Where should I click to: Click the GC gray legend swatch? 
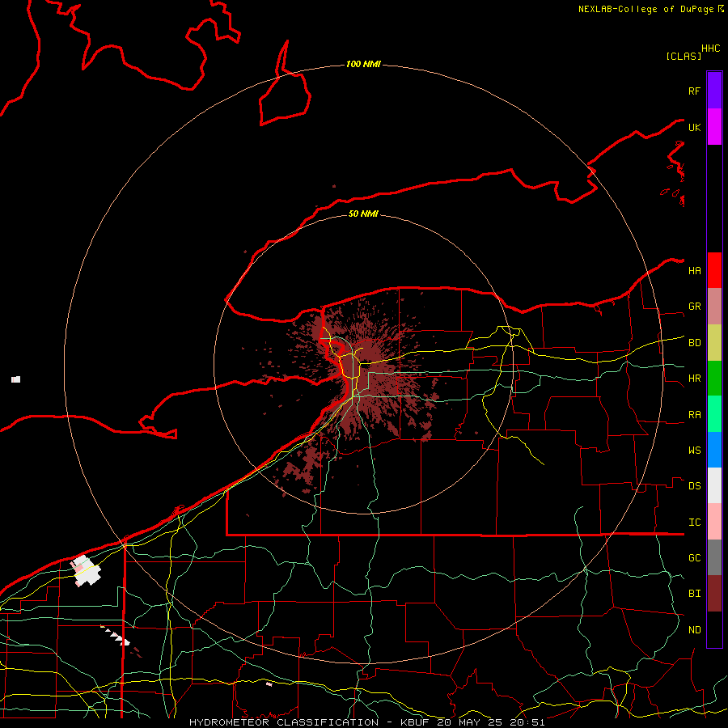click(x=714, y=557)
